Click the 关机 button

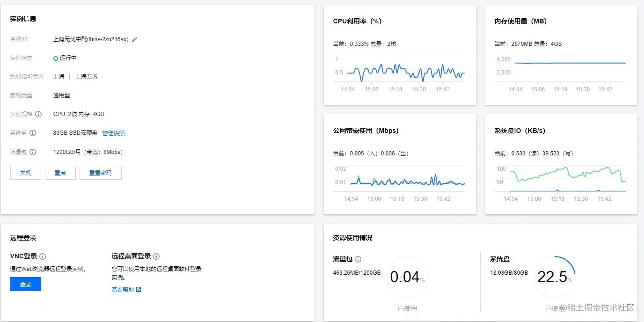point(26,173)
